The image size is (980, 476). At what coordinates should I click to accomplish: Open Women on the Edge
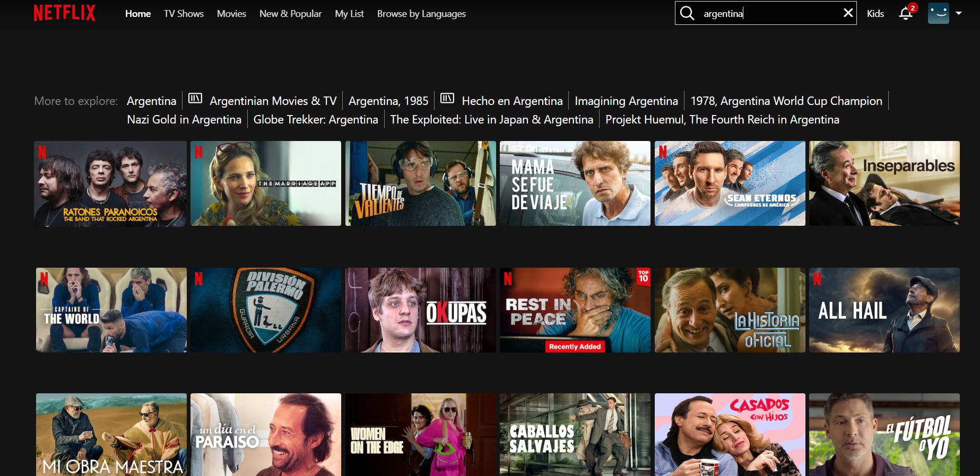pyautogui.click(x=421, y=435)
